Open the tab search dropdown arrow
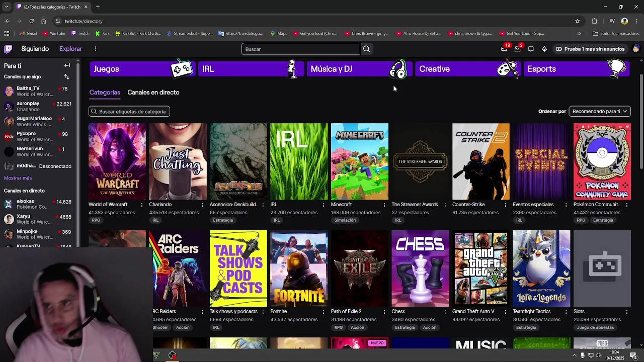644x362 pixels. [x=6, y=7]
